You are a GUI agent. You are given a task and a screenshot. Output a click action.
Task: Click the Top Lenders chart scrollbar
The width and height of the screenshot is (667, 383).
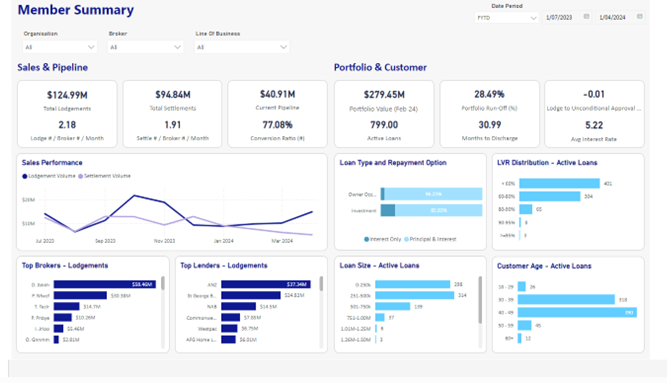pos(321,283)
